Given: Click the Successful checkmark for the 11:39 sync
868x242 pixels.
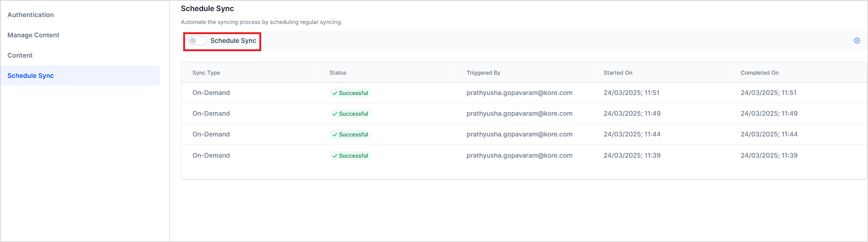Looking at the screenshot, I should coord(335,156).
